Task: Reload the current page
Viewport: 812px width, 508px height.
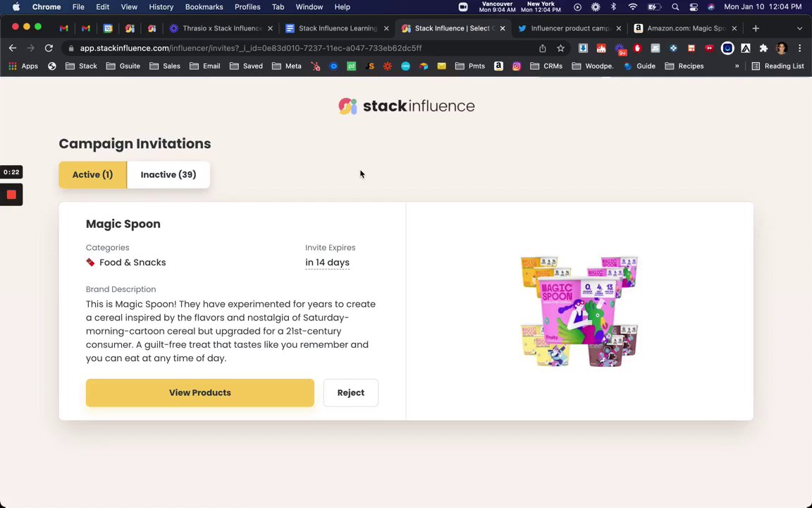Action: [x=49, y=48]
